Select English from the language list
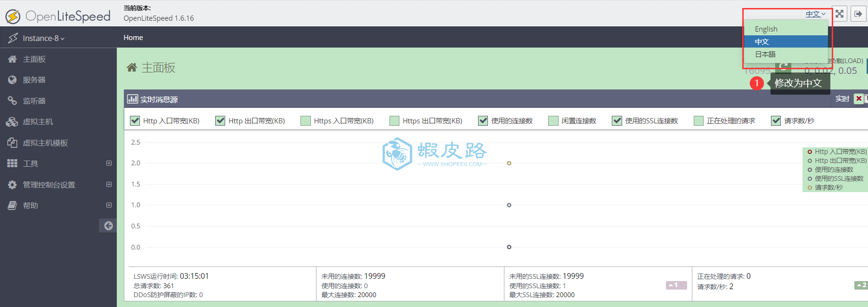868x307 pixels. tap(786, 29)
